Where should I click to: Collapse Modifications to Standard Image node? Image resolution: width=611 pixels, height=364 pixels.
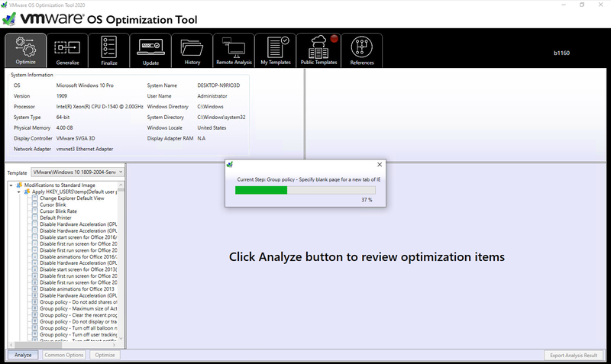(x=11, y=185)
